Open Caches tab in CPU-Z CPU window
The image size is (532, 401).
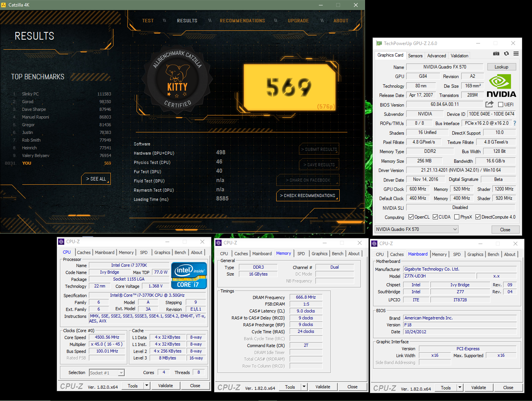[84, 252]
